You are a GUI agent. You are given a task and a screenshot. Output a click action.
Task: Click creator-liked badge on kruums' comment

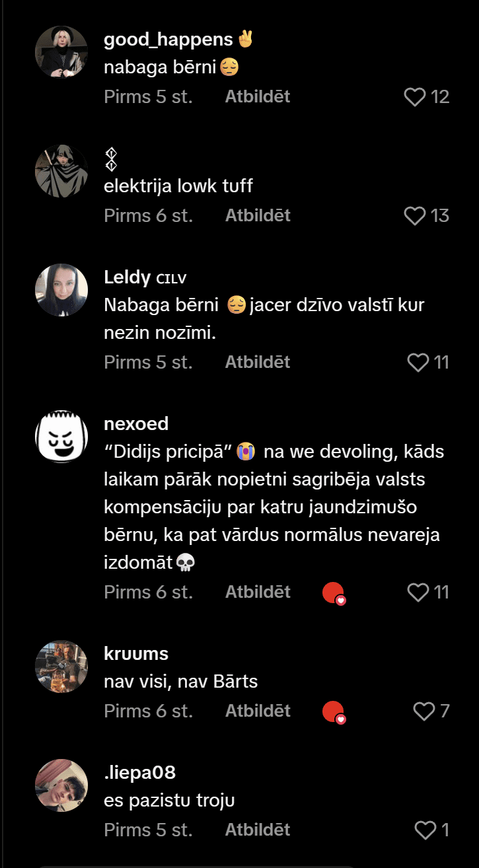[x=334, y=712]
